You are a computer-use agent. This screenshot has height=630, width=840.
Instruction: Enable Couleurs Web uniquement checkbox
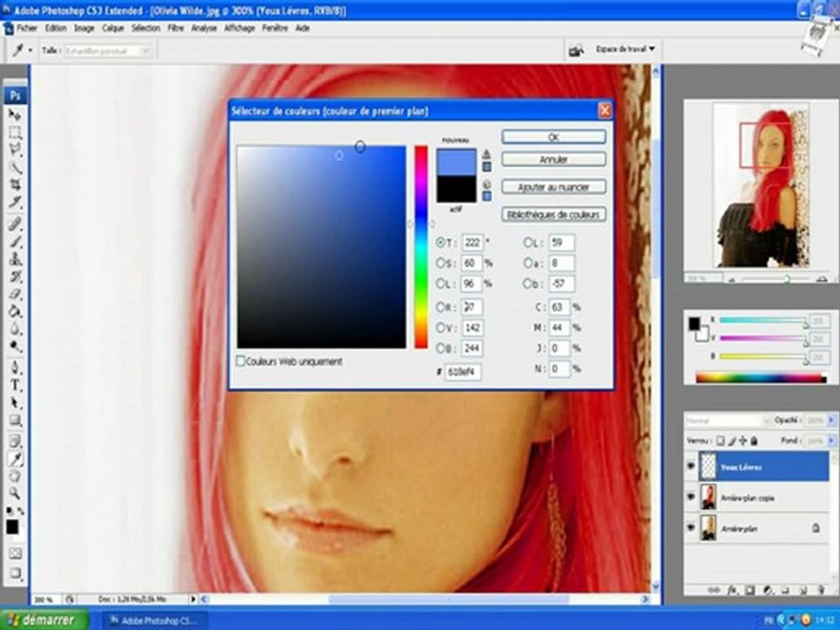click(241, 361)
